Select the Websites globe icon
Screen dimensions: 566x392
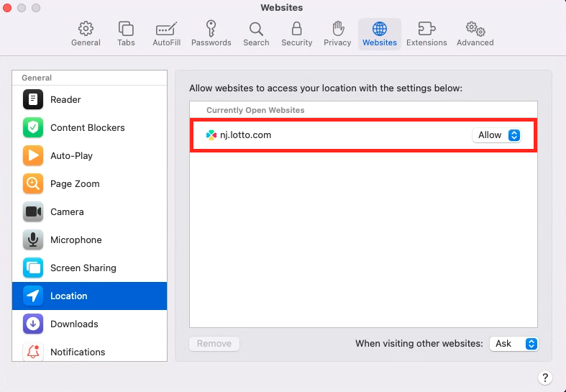click(380, 29)
